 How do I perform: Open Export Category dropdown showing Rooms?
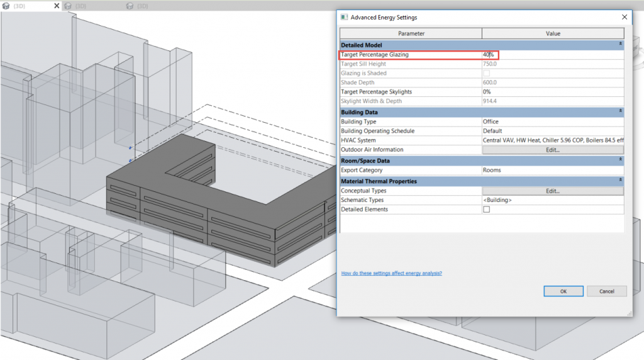[553, 170]
